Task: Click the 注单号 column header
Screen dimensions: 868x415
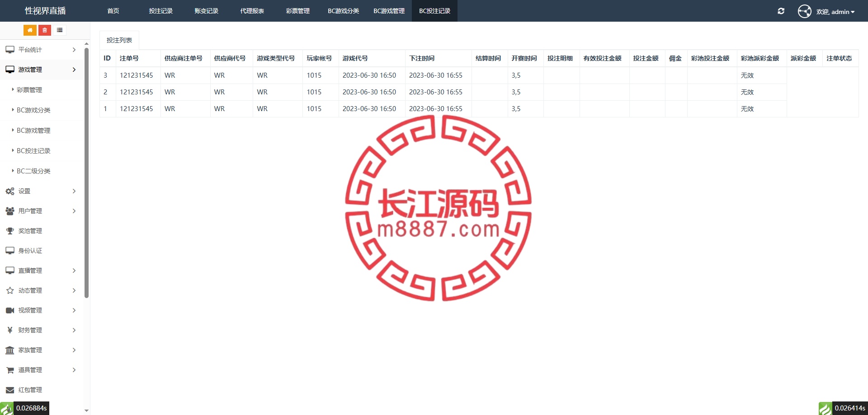Action: pyautogui.click(x=129, y=58)
